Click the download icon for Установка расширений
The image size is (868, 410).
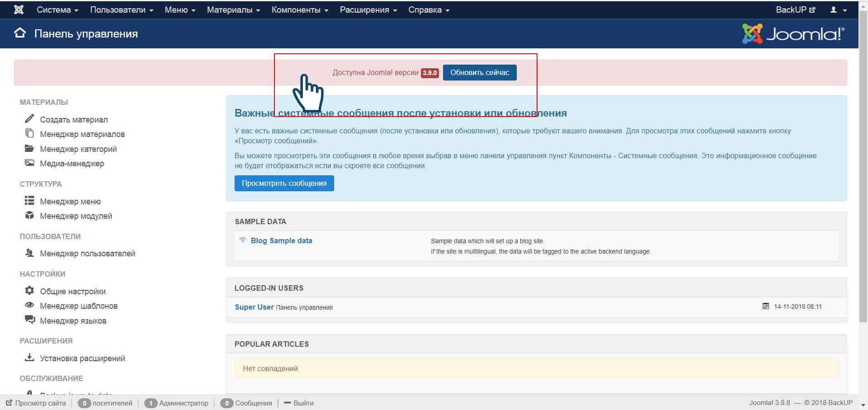[x=29, y=358]
